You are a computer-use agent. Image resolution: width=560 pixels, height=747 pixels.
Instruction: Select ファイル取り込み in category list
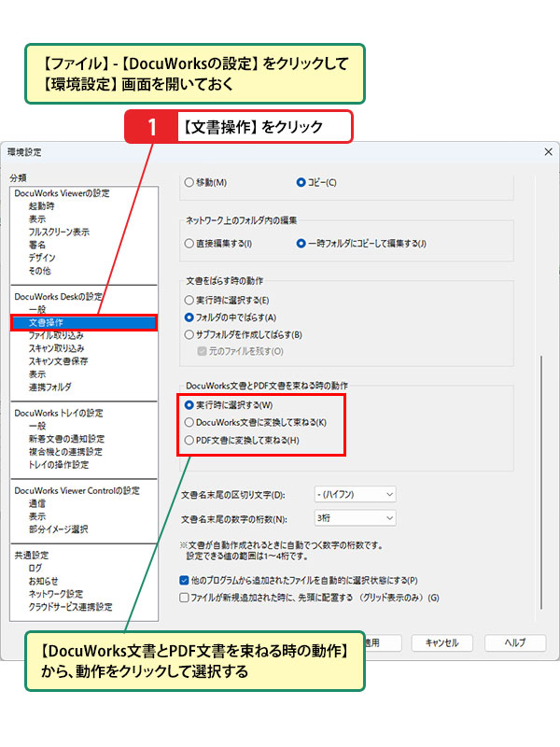[56, 335]
